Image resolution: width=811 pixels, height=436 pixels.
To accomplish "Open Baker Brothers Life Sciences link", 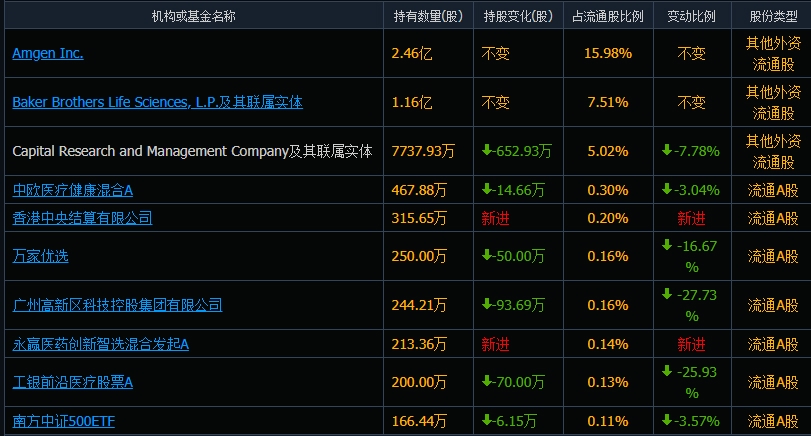I will coord(157,102).
